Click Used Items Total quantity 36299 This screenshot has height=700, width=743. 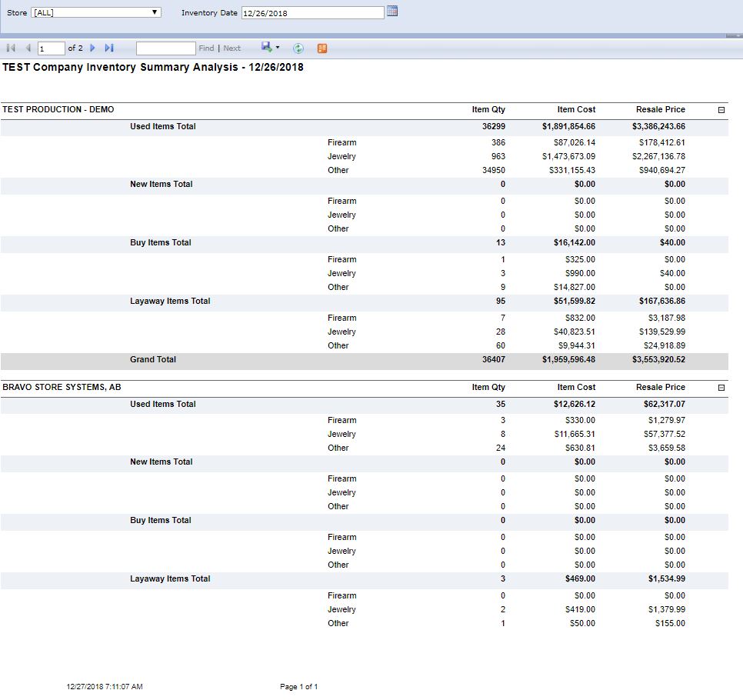[494, 127]
